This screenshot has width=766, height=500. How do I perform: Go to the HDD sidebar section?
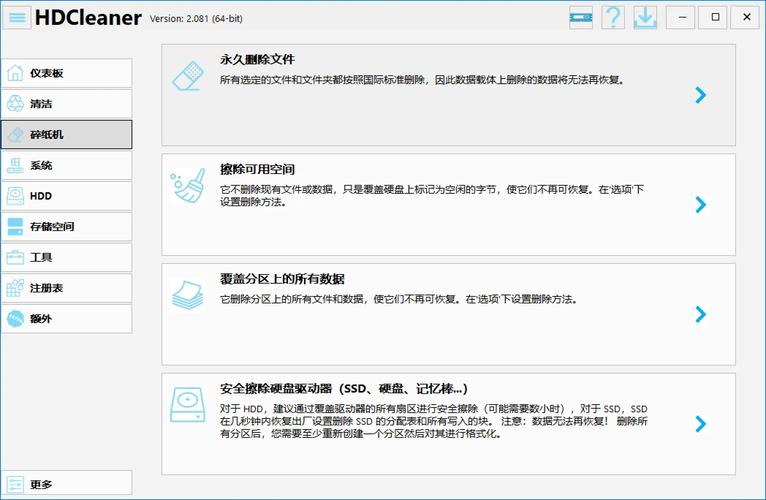66,196
